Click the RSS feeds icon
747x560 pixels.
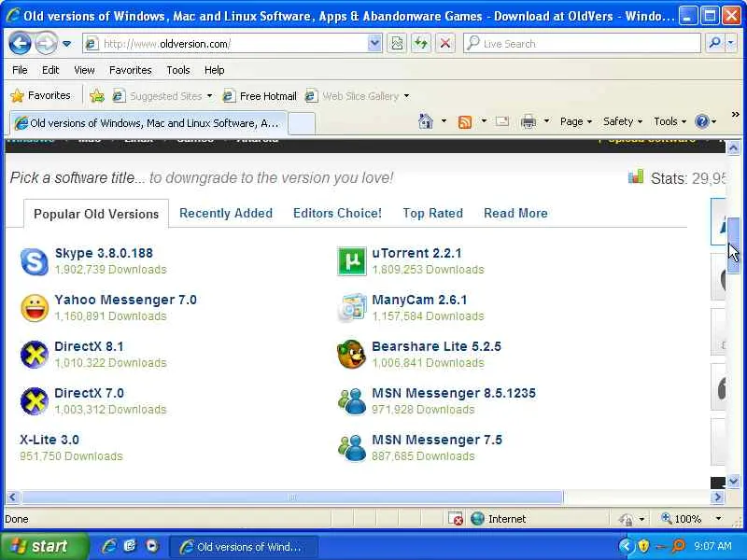(465, 122)
